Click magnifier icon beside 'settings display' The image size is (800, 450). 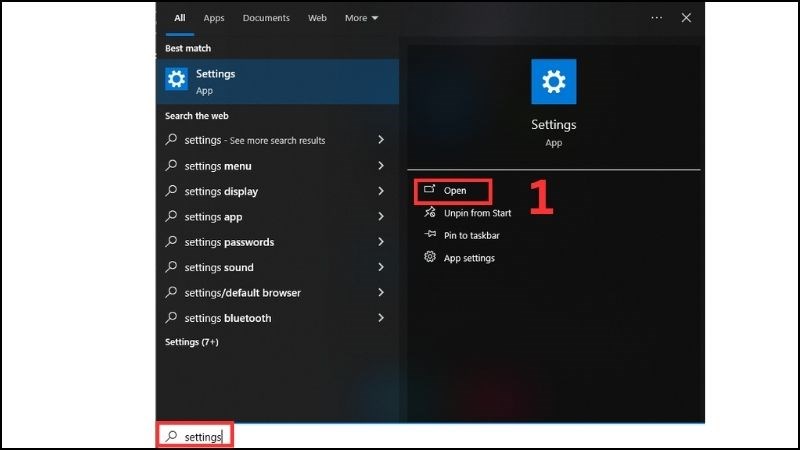[171, 191]
